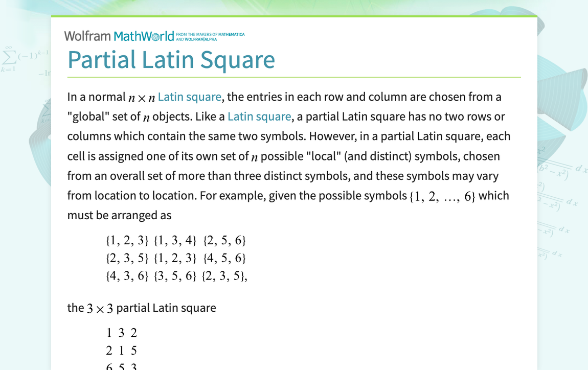Click the Partial Latin Square page title
The height and width of the screenshot is (370, 588).
pyautogui.click(x=171, y=60)
